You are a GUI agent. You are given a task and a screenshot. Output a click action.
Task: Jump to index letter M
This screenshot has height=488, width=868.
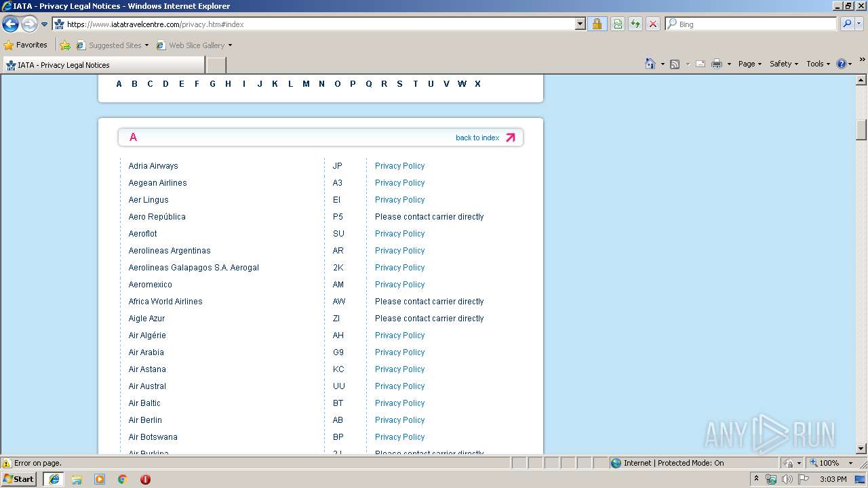coord(306,84)
